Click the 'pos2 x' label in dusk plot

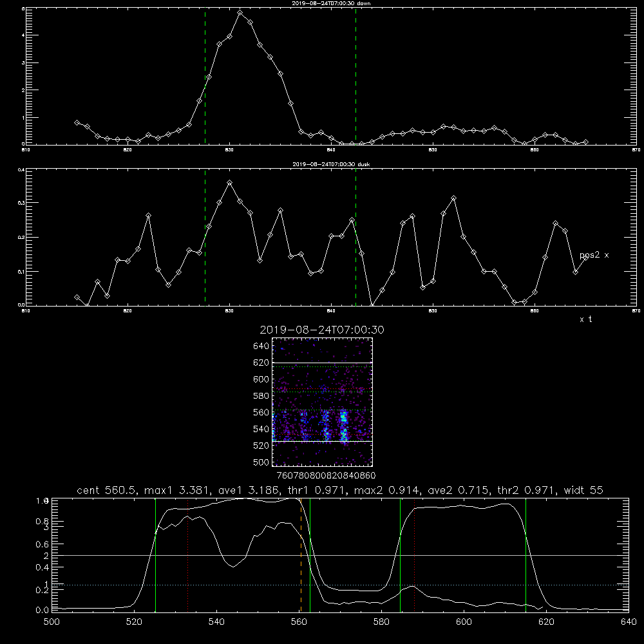(594, 255)
